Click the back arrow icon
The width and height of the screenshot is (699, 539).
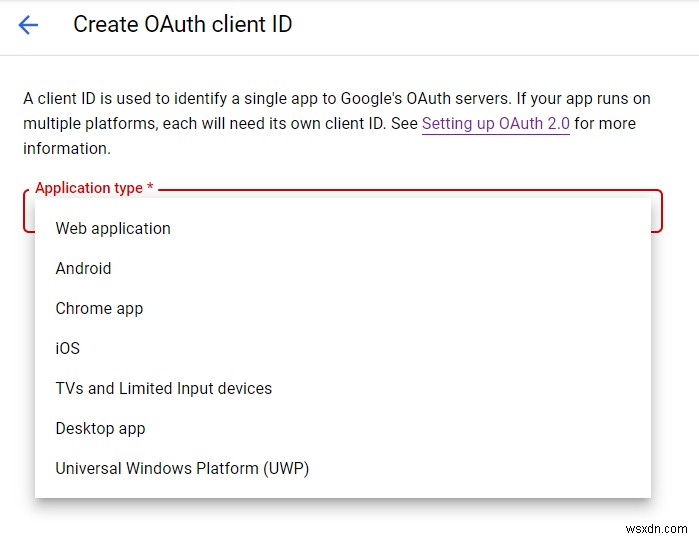[x=28, y=26]
